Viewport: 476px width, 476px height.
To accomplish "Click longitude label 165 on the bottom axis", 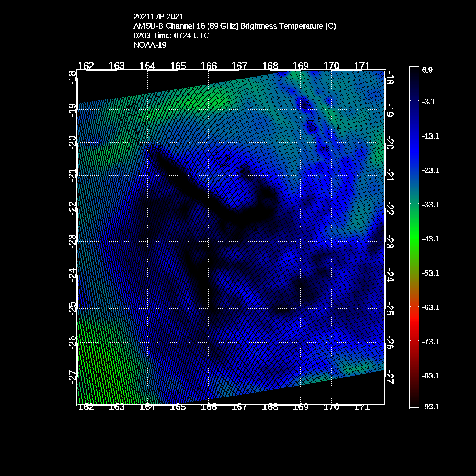I will tap(178, 407).
